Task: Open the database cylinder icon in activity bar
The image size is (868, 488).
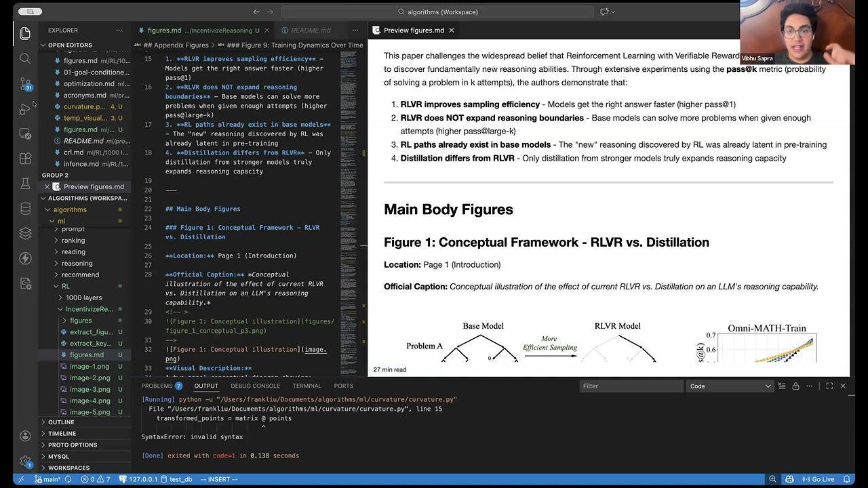Action: click(25, 209)
